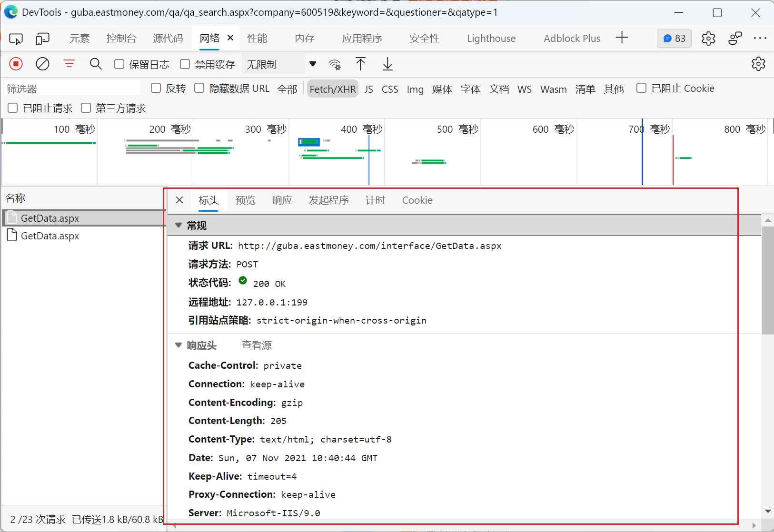774x532 pixels.
Task: Open the feedback people icon
Action: (735, 39)
